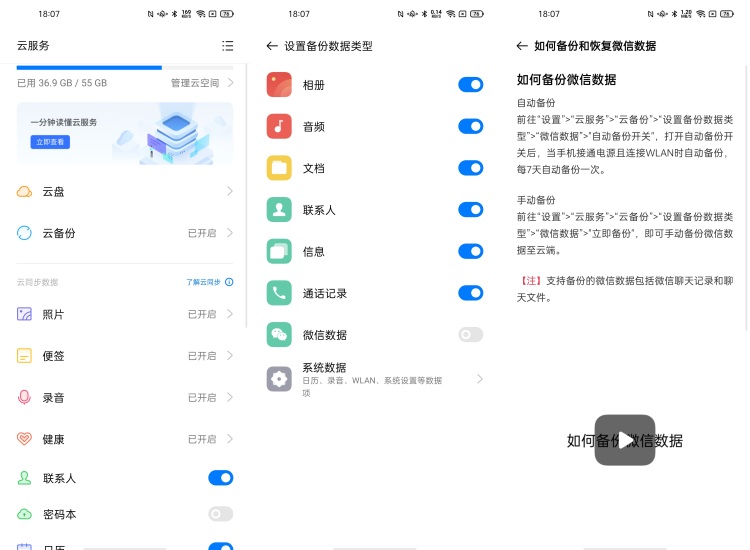The image size is (750, 550).
Task: Expand 云备份 row chevron
Action: 230,233
